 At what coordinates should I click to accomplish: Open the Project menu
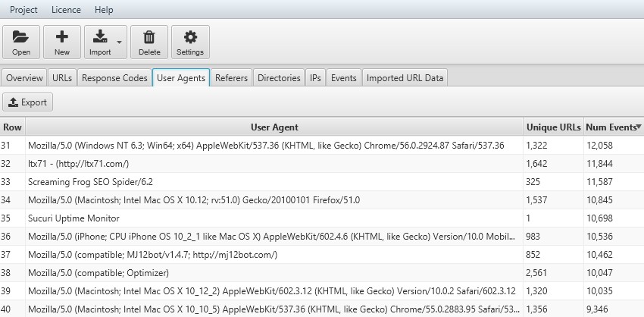click(23, 10)
